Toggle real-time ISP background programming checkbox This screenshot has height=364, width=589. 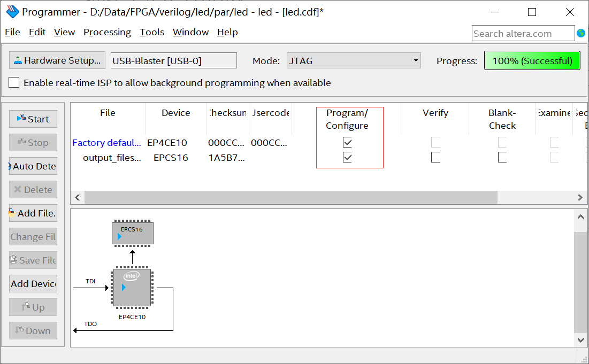coord(14,82)
